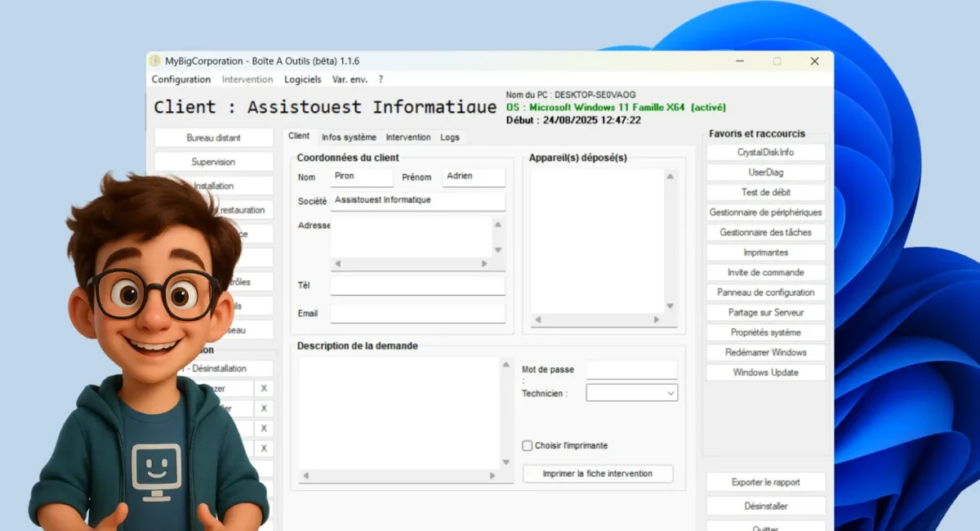Click Redémarrer Windows button
The height and width of the screenshot is (531, 980).
(x=766, y=353)
